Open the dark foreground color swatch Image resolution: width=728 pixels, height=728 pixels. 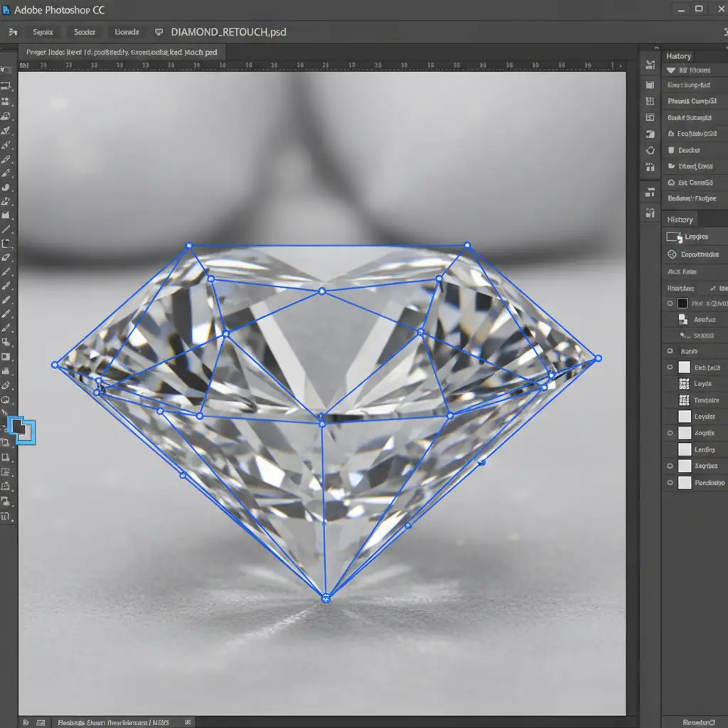pyautogui.click(x=17, y=427)
